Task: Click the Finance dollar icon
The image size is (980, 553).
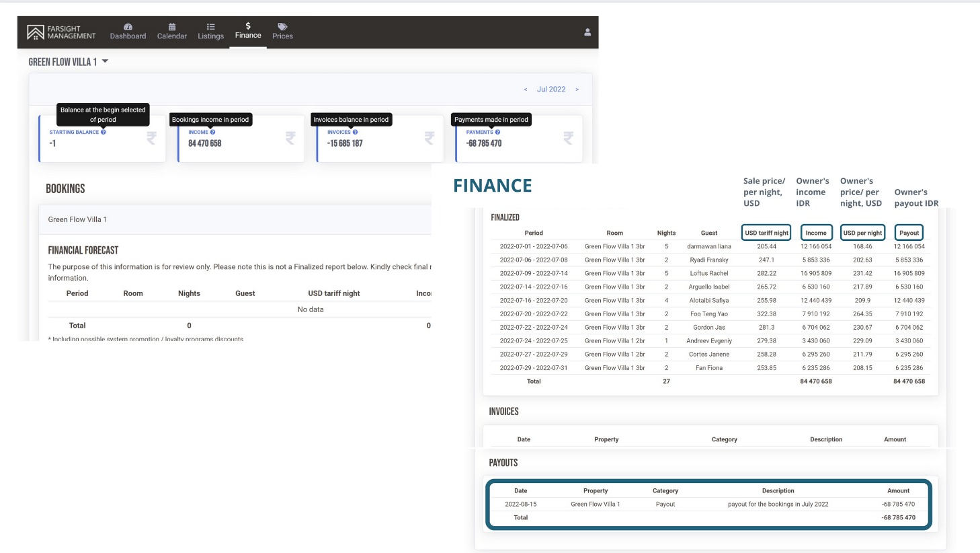Action: point(248,26)
